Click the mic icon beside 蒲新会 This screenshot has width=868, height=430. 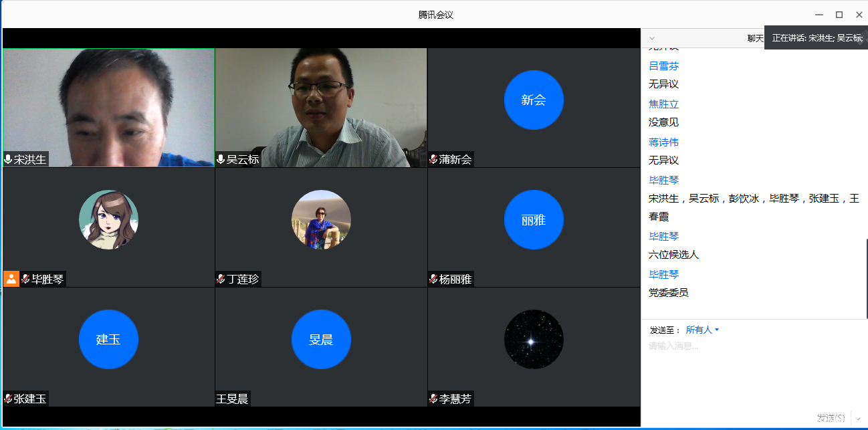433,159
